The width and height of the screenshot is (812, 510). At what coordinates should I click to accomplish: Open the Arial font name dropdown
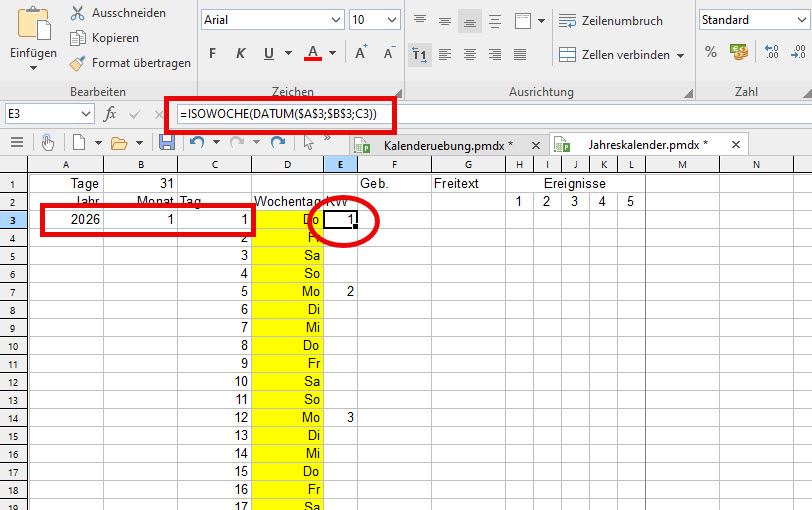coord(336,20)
